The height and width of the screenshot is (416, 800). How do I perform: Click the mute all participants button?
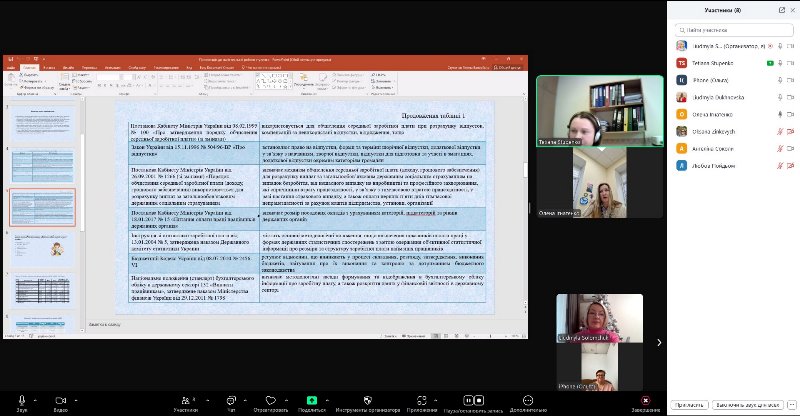pyautogui.click(x=747, y=405)
